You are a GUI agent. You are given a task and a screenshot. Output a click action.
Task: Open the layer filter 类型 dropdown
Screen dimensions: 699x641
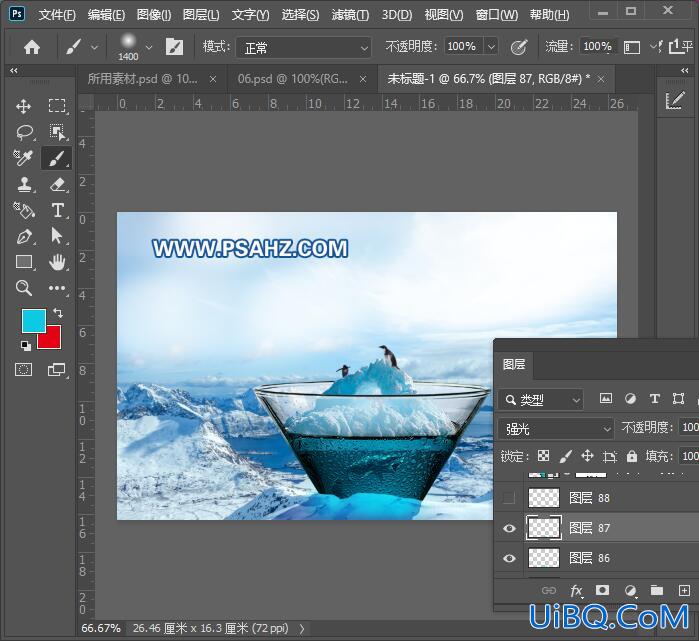pos(540,400)
